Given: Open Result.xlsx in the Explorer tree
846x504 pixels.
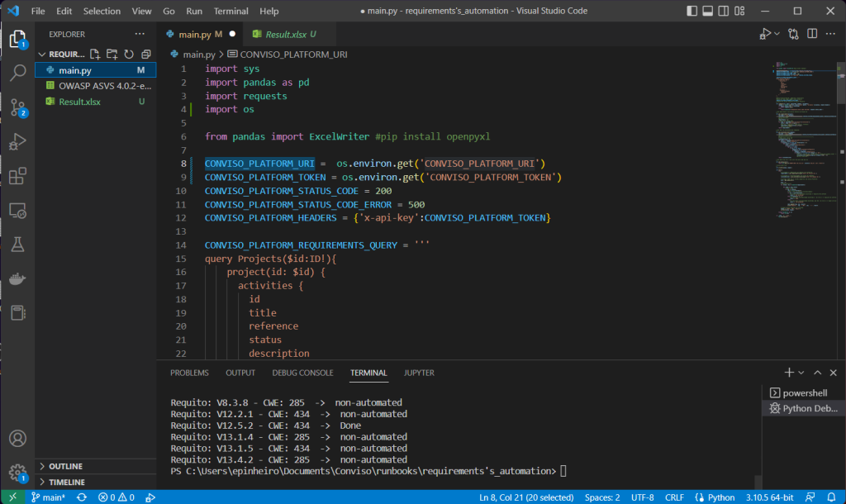Looking at the screenshot, I should click(96, 102).
